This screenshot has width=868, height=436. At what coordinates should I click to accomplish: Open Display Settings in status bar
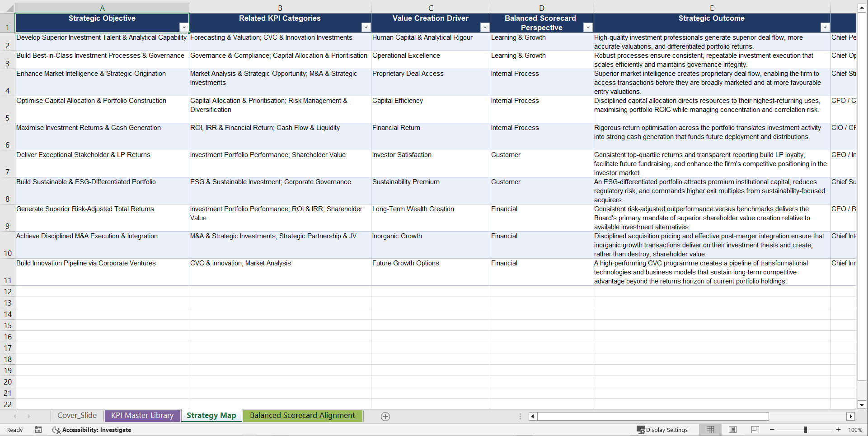tap(662, 430)
